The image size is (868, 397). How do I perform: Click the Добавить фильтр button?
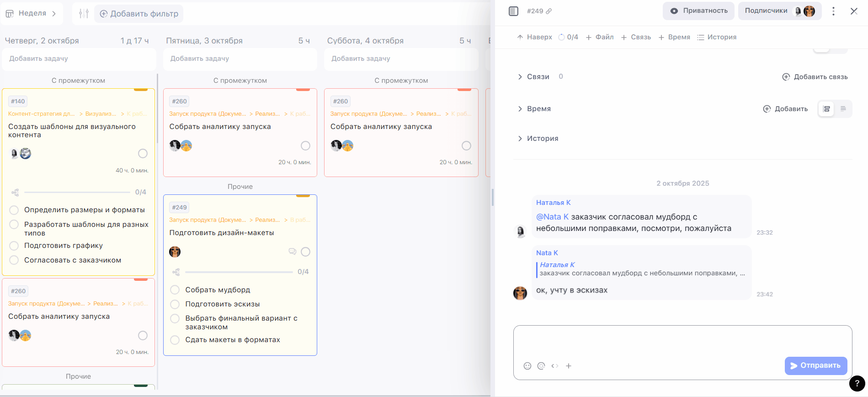point(139,14)
